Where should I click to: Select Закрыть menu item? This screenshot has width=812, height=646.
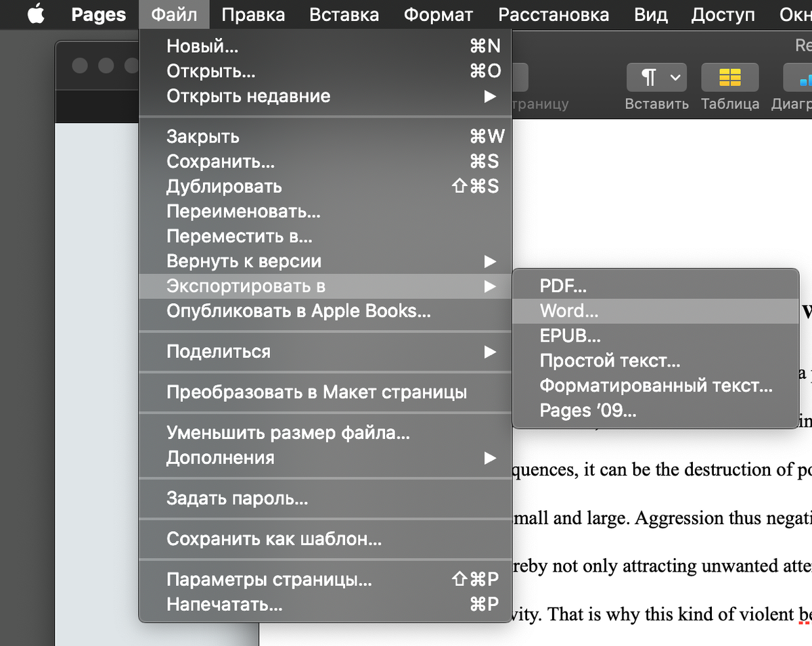(325, 137)
